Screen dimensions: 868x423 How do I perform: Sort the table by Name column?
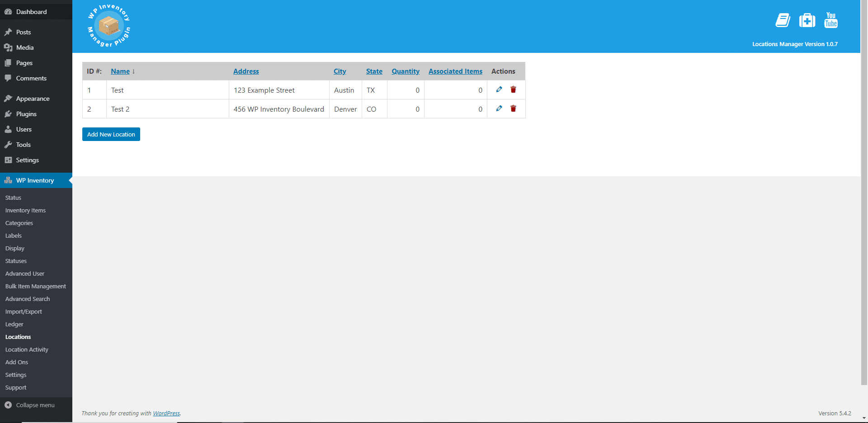pyautogui.click(x=120, y=71)
